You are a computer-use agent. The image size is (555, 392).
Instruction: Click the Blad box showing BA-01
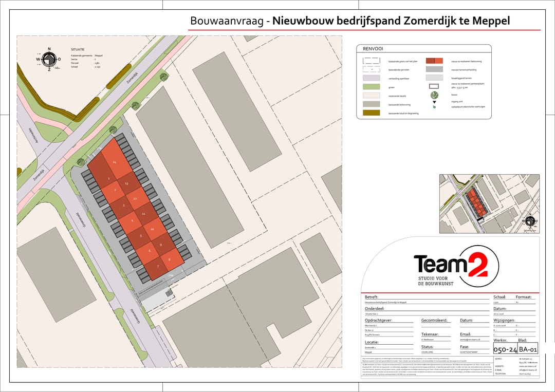point(528,349)
